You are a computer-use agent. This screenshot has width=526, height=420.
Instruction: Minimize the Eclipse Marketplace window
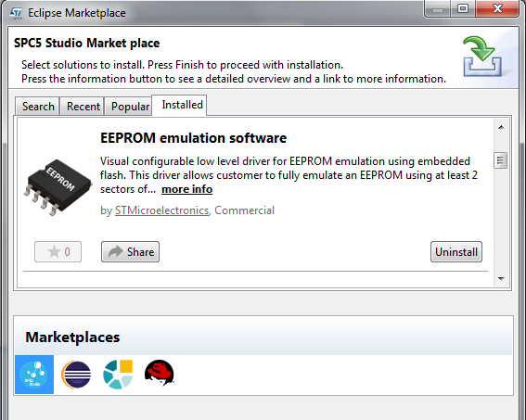(438, 9)
